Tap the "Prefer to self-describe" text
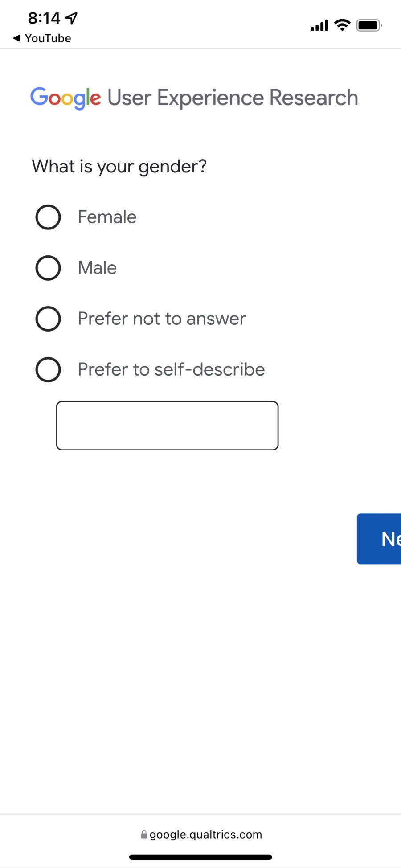The height and width of the screenshot is (868, 401). 172,370
